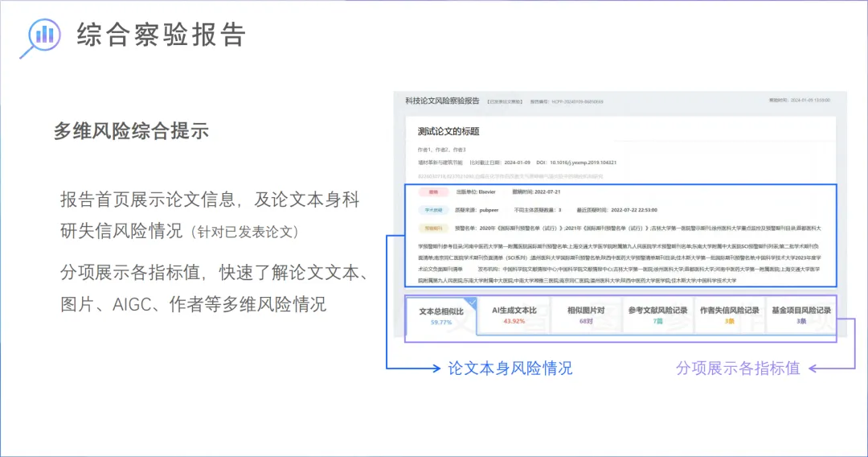Open the 基金项目风险记录 tab
The width and height of the screenshot is (868, 457).
click(800, 315)
